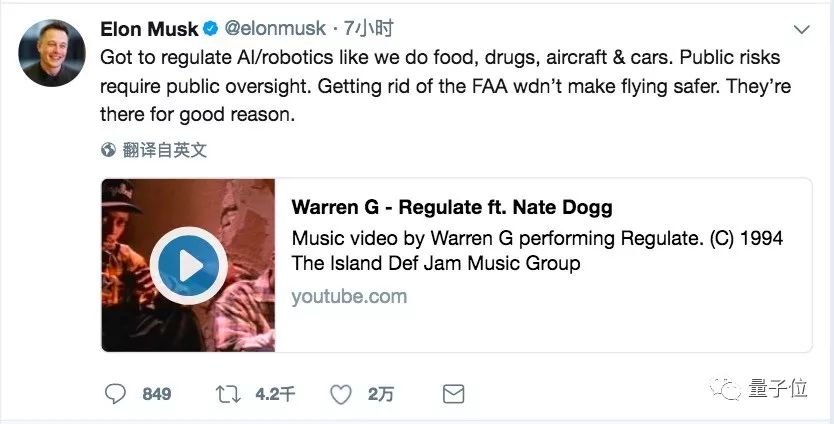834x424 pixels.
Task: Click the music video description text
Action: click(x=536, y=251)
